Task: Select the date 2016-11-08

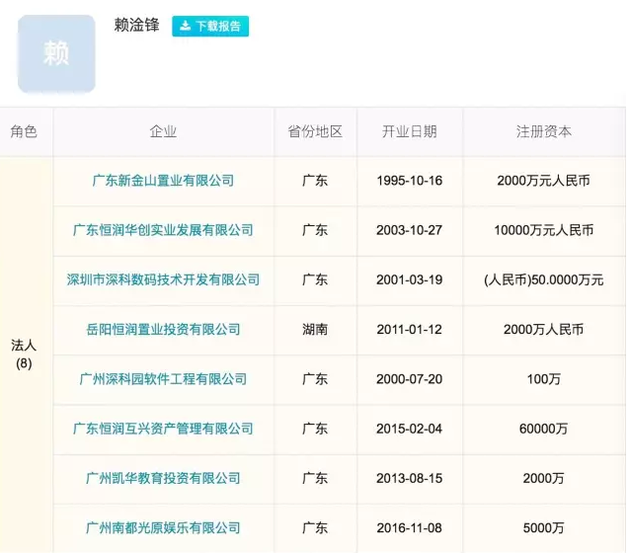Action: pos(409,528)
